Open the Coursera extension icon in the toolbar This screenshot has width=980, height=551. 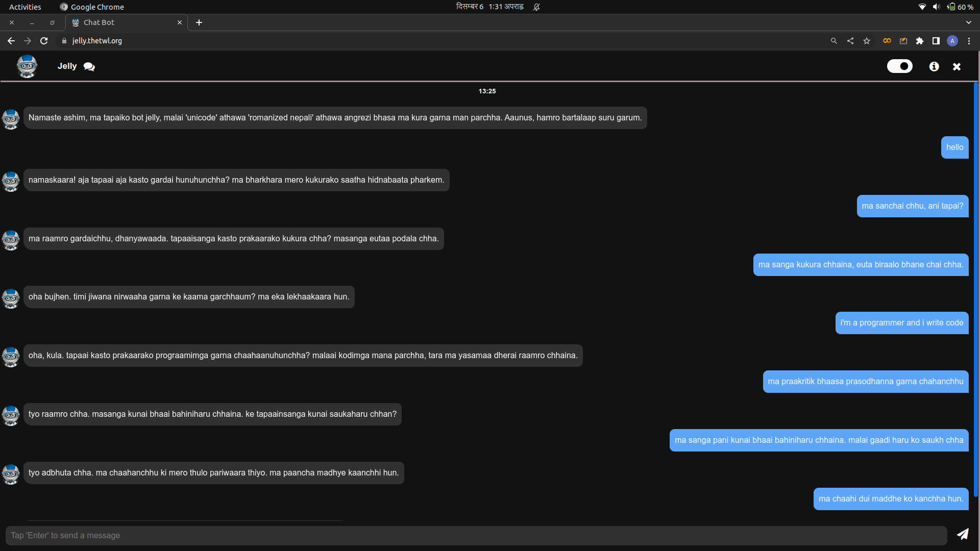[887, 41]
